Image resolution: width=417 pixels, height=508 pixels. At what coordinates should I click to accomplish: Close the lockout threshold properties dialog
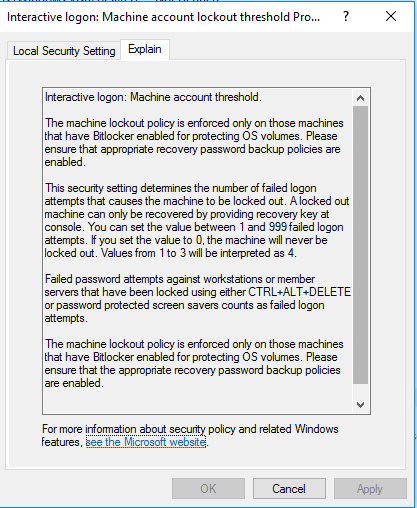tap(391, 16)
